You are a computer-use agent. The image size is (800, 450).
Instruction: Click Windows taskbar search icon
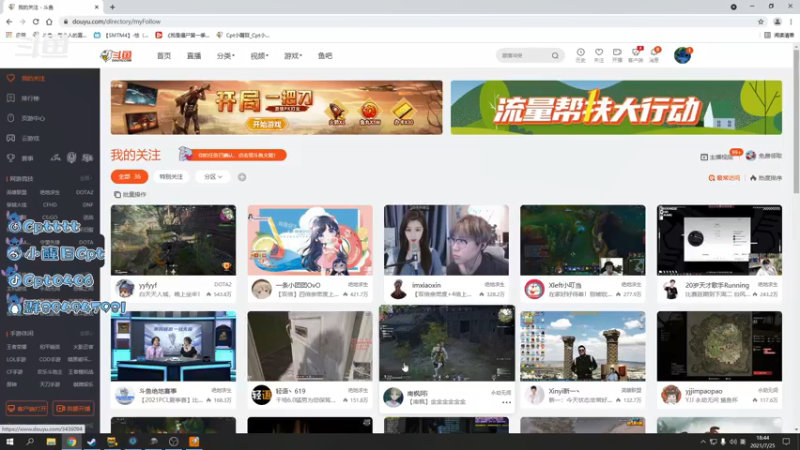30,441
